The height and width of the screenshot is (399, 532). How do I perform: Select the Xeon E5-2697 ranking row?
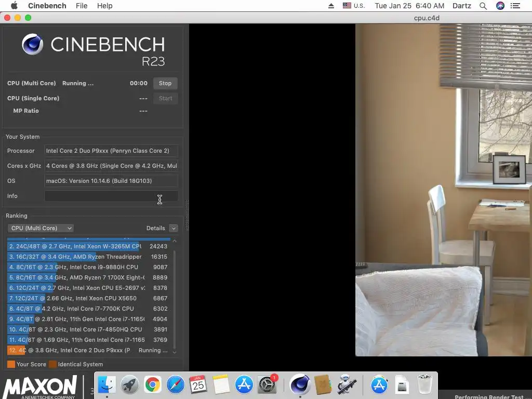pos(88,288)
